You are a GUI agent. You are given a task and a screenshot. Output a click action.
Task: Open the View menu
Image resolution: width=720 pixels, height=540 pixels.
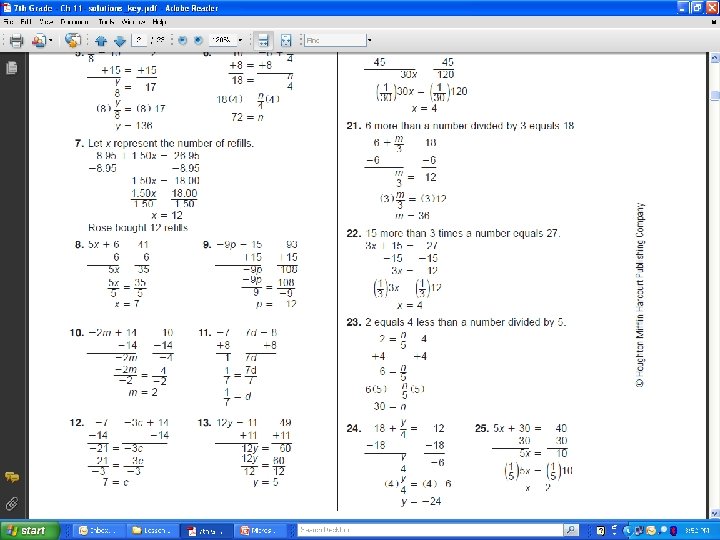pos(46,22)
